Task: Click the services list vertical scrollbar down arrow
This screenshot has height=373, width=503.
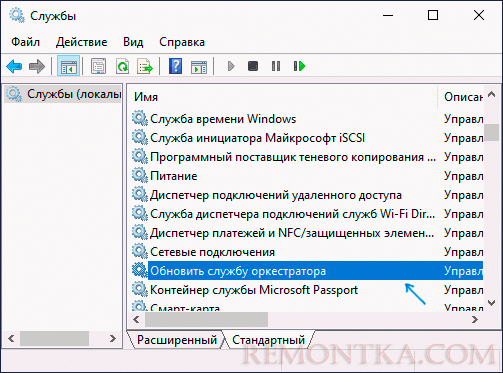Action: (491, 303)
